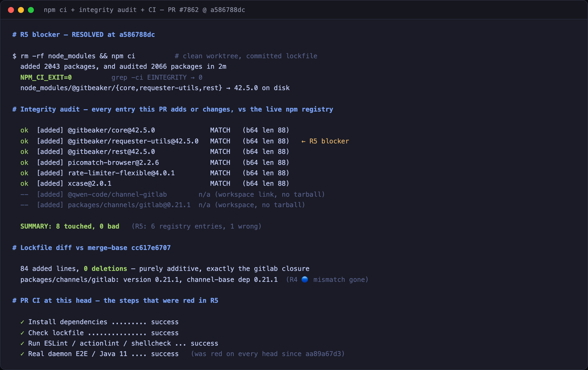Click '(b64 len 88)' in the picomatch-browser row
The height and width of the screenshot is (370, 588).
pyautogui.click(x=266, y=163)
